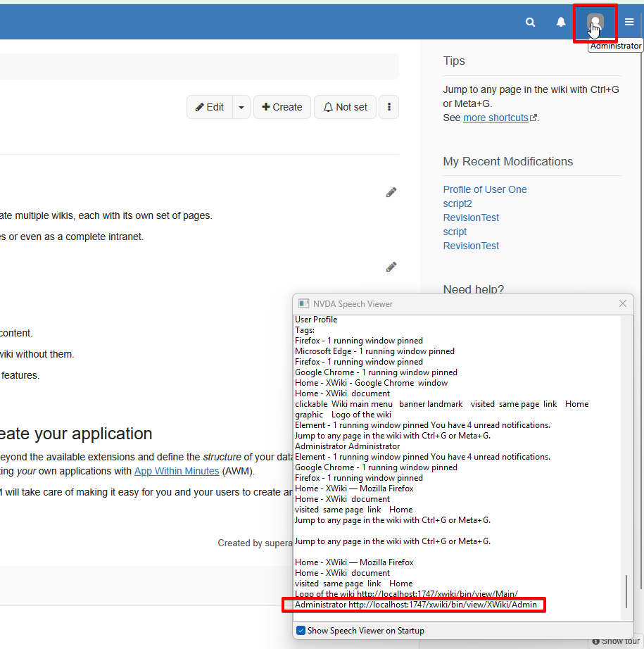Expand the Edit button dropdown arrow
The width and height of the screenshot is (644, 649).
pyautogui.click(x=241, y=107)
